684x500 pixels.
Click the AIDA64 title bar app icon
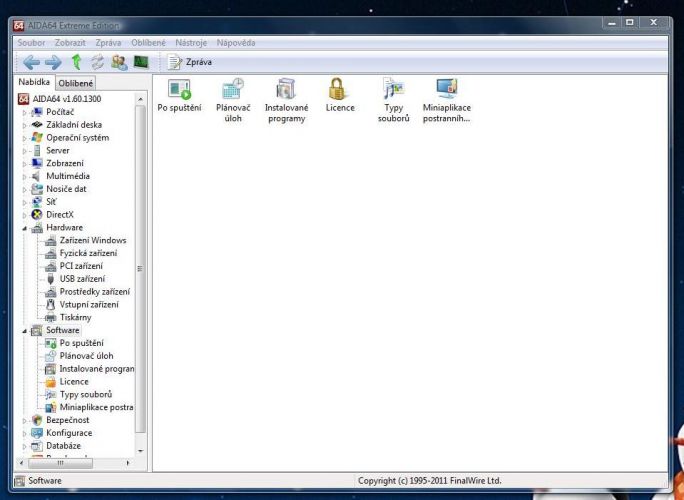[18, 25]
